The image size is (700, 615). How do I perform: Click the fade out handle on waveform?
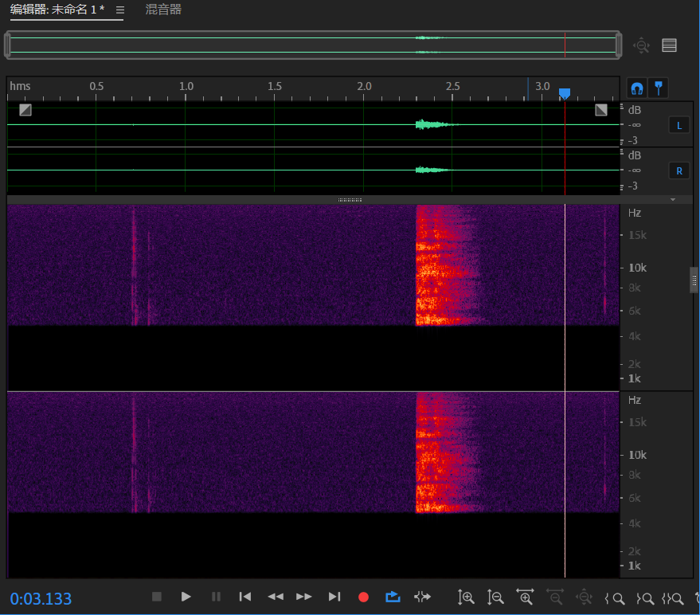click(601, 110)
